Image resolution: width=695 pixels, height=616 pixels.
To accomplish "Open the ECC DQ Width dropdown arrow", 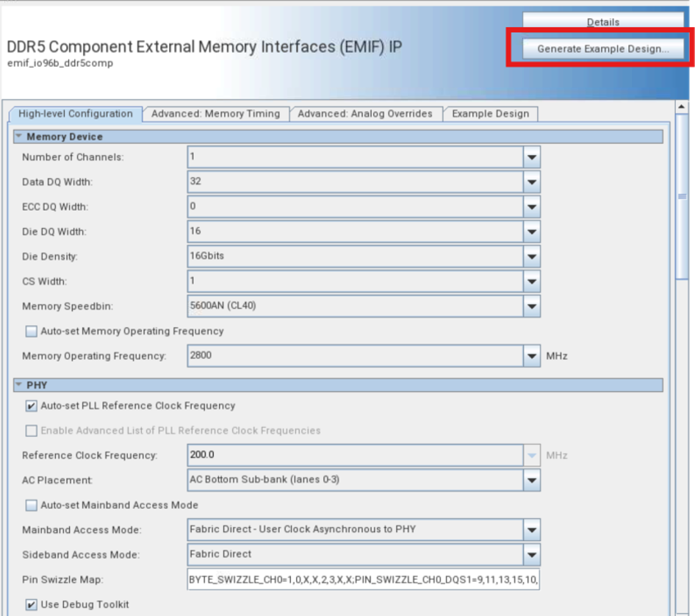I will [532, 207].
